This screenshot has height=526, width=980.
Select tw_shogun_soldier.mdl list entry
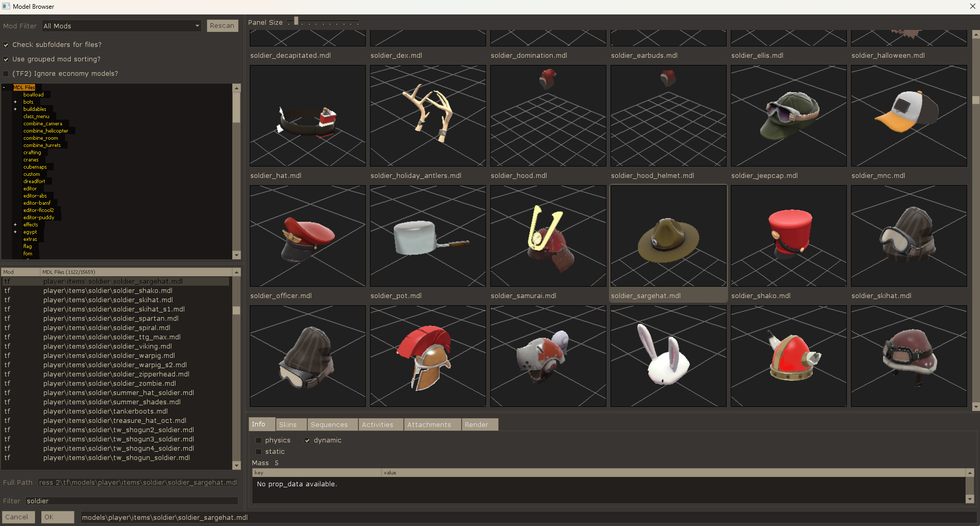tap(116, 458)
